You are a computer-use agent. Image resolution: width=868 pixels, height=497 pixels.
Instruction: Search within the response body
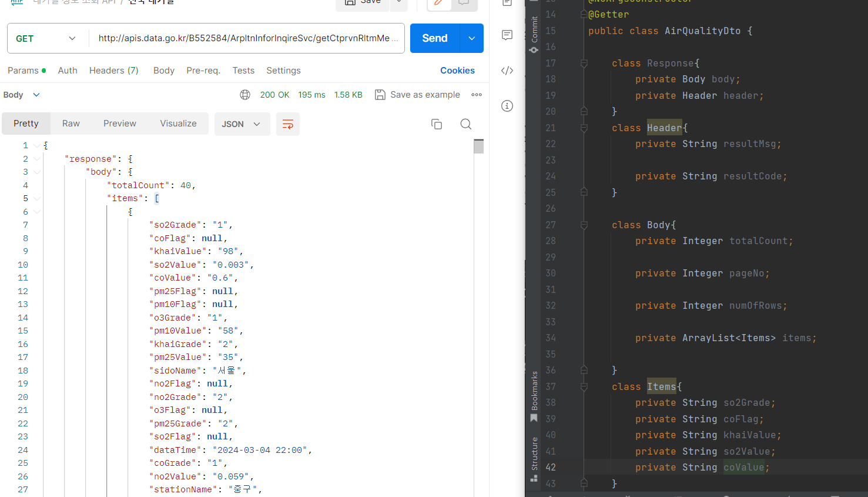(466, 124)
